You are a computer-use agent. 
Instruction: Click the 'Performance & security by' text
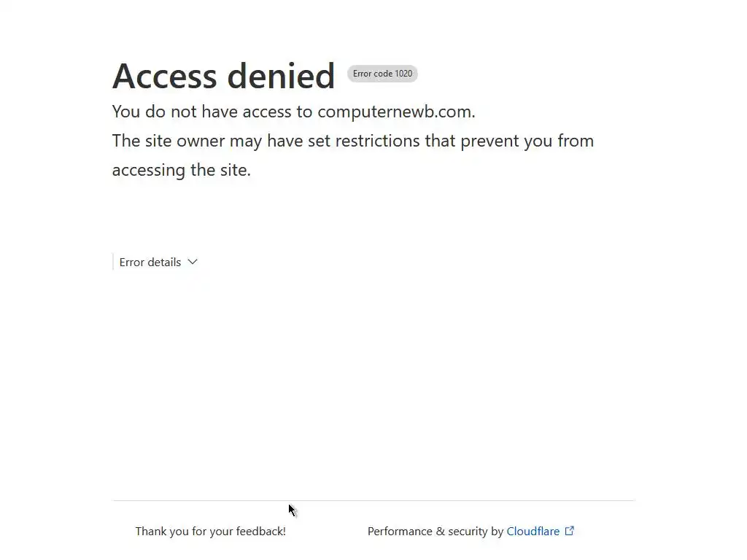pyautogui.click(x=436, y=531)
